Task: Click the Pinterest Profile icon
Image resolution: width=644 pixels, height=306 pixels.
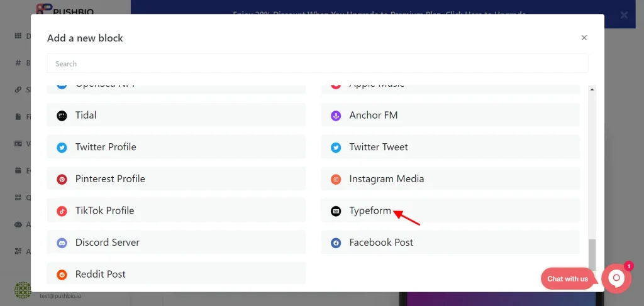Action: (62, 179)
